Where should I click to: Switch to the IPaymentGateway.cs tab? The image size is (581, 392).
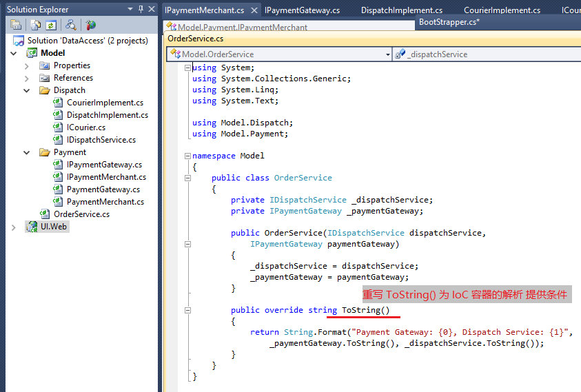point(302,10)
